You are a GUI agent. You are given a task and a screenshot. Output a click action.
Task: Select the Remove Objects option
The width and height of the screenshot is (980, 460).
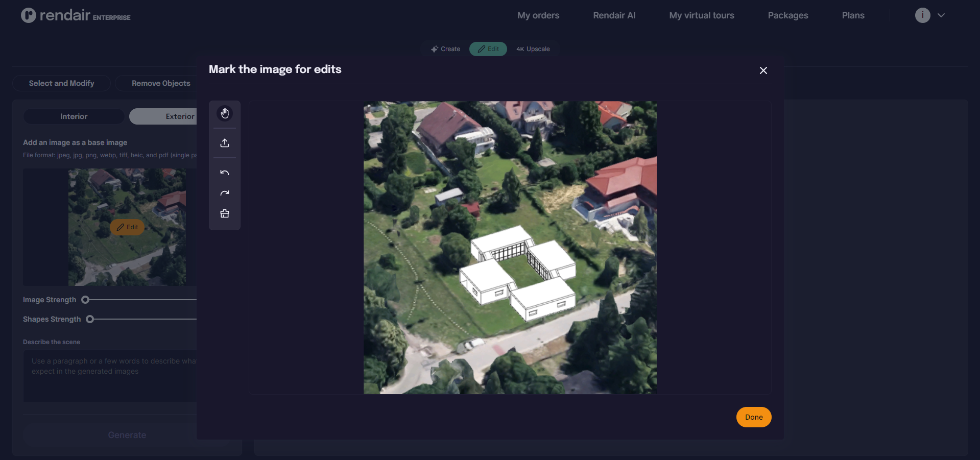(x=161, y=83)
